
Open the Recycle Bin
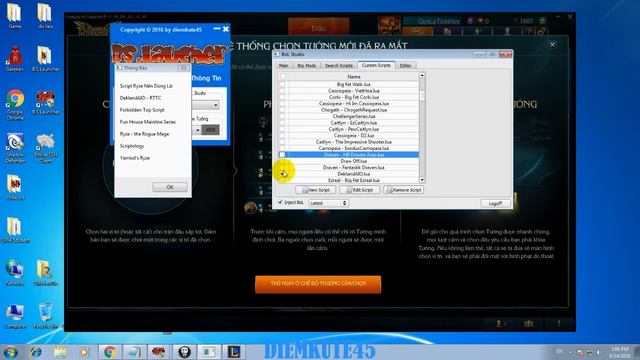(x=45, y=315)
